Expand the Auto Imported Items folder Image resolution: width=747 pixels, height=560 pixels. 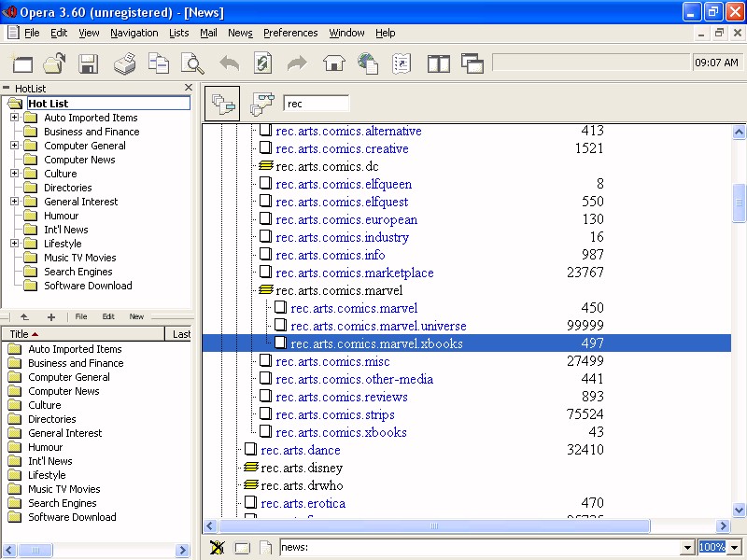point(15,118)
